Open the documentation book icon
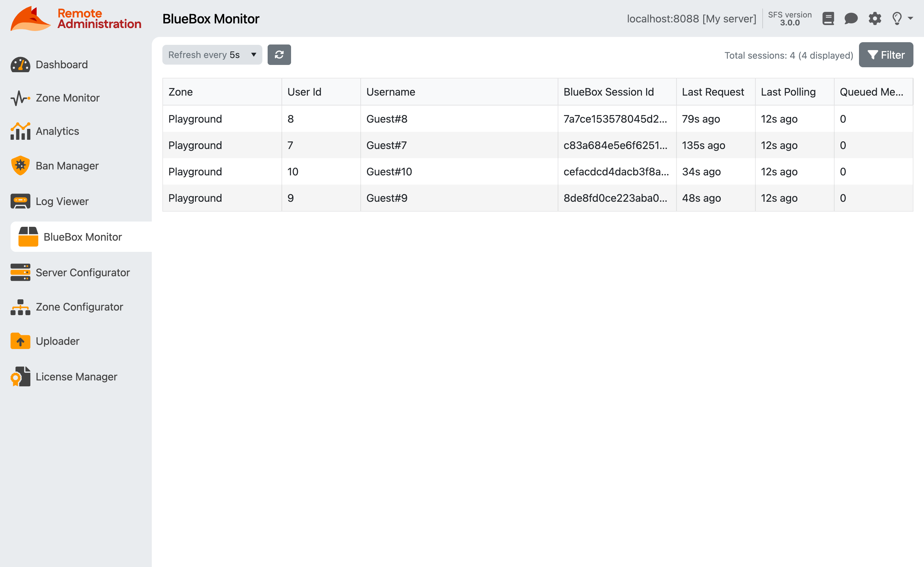The height and width of the screenshot is (567, 924). [x=828, y=18]
